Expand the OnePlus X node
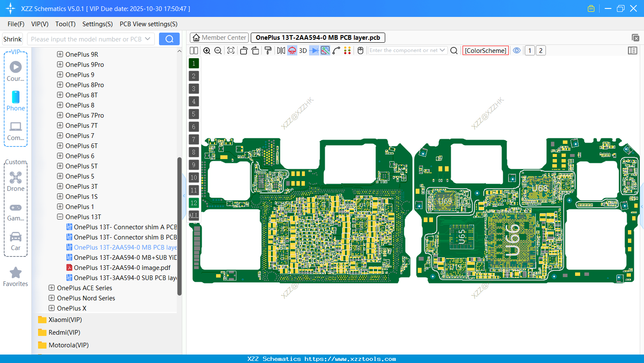 (52, 308)
